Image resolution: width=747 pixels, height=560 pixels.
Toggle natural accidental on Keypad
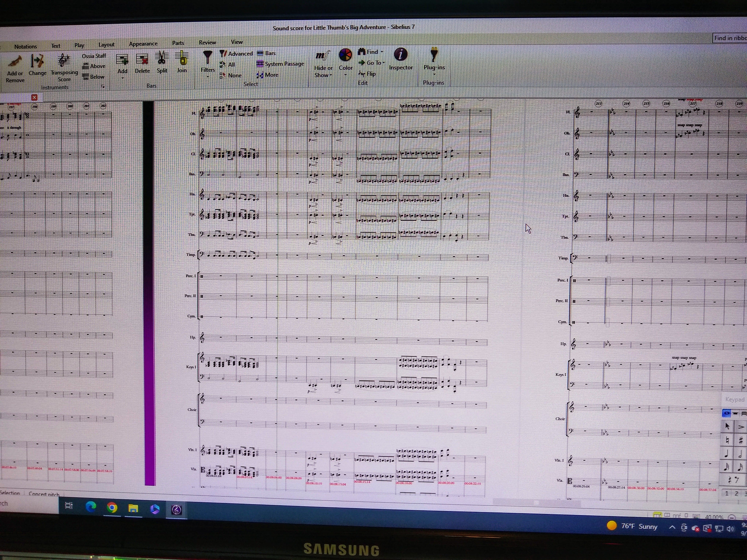click(727, 440)
